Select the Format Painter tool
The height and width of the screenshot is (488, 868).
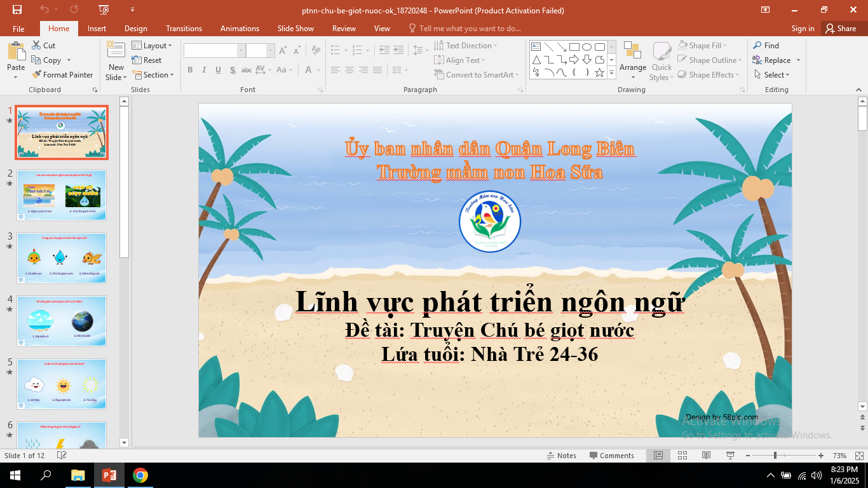[x=62, y=75]
